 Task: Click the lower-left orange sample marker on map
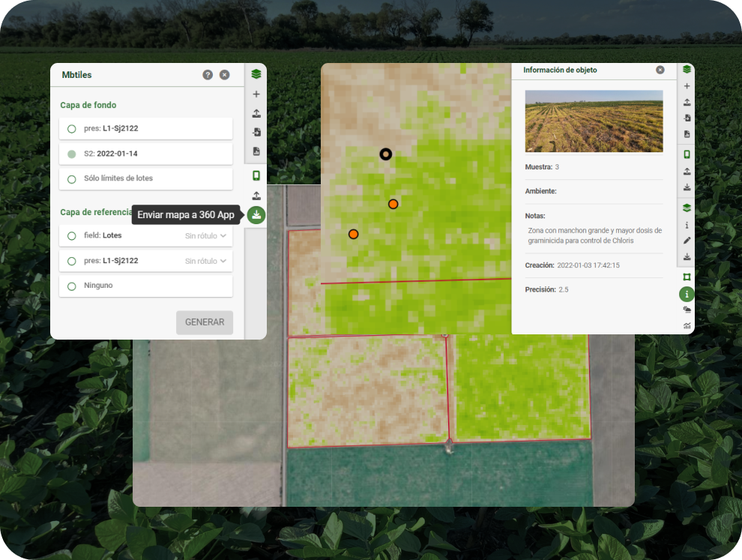coord(354,234)
